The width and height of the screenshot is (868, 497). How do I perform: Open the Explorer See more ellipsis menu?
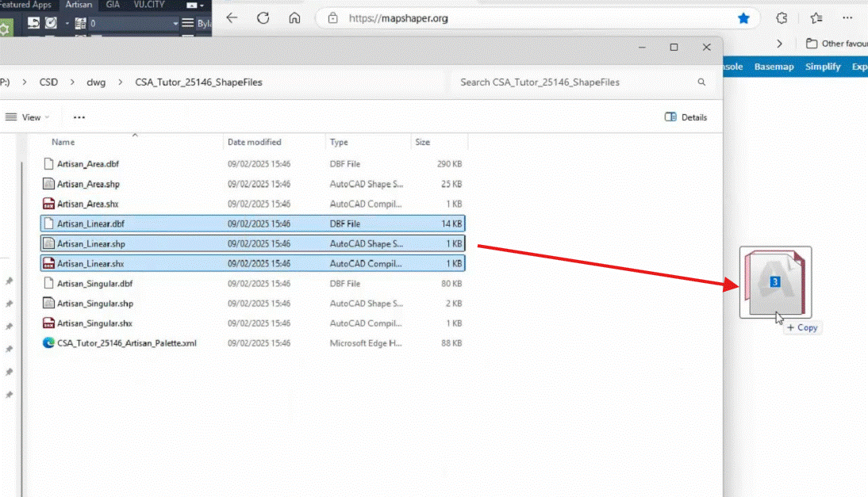coord(79,117)
